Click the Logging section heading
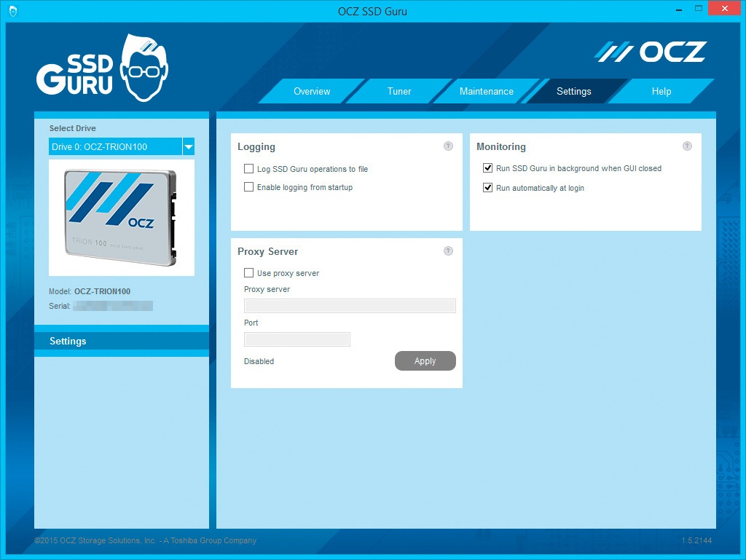Image resolution: width=746 pixels, height=560 pixels. click(x=256, y=147)
